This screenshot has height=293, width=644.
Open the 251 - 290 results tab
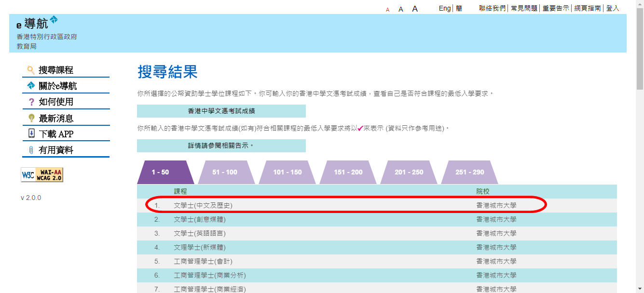(469, 173)
